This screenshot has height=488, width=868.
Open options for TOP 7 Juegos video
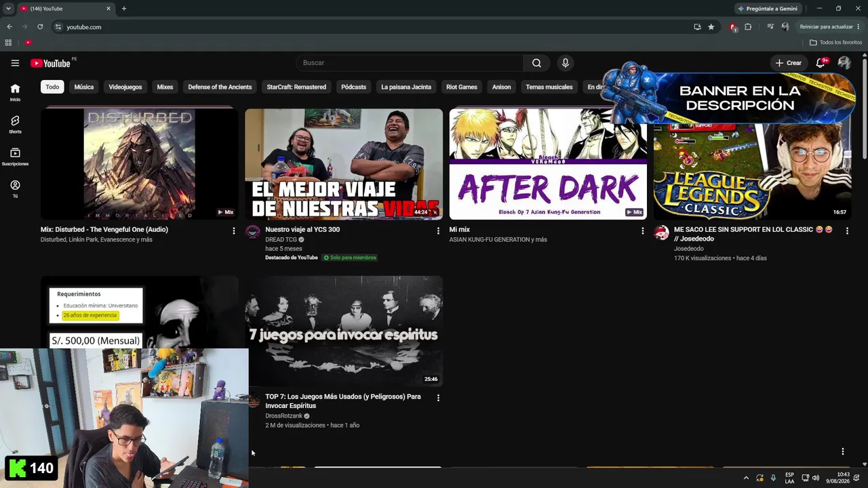tap(438, 398)
